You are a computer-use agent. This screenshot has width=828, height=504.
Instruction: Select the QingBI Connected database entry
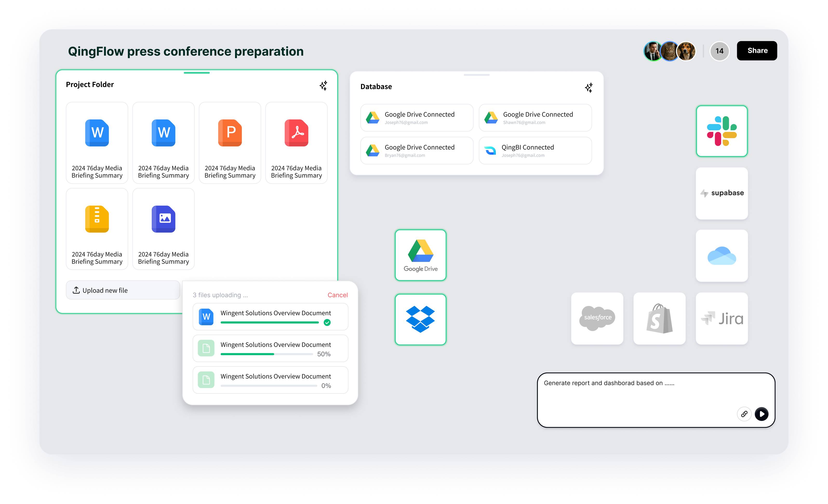535,151
